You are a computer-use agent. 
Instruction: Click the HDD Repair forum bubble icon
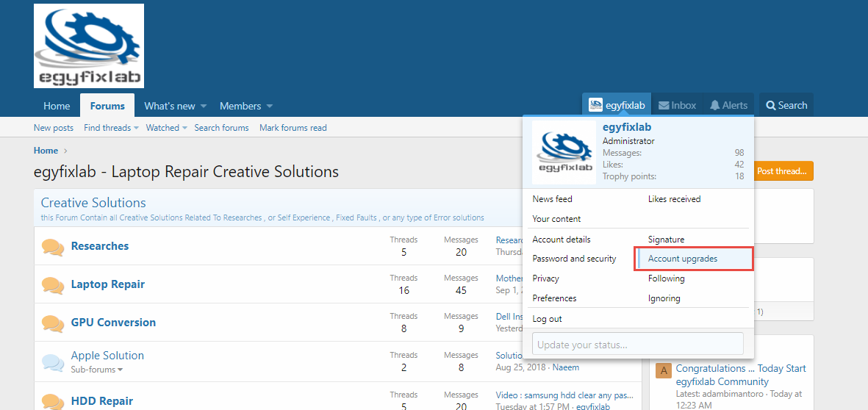click(x=53, y=402)
